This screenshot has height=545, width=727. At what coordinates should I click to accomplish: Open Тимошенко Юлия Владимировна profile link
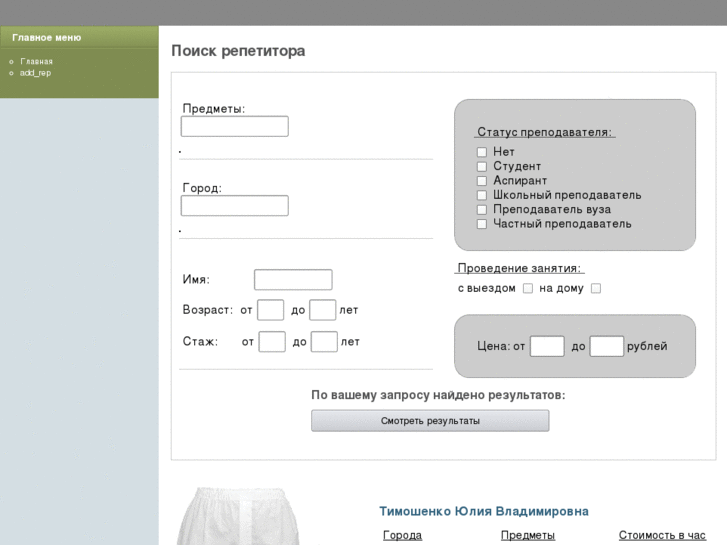point(484,511)
